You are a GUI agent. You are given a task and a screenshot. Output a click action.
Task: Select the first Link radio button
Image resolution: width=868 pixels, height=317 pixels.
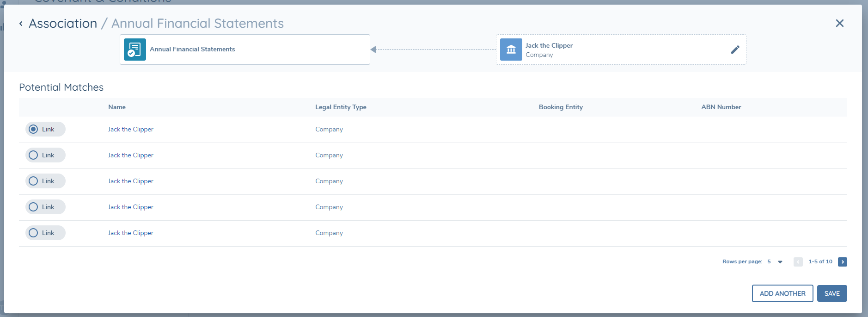[33, 129]
